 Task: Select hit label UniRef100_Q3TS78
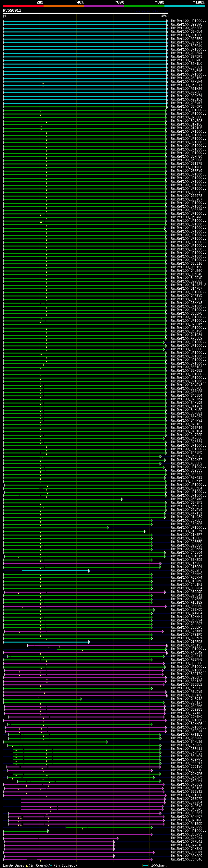[187, 164]
